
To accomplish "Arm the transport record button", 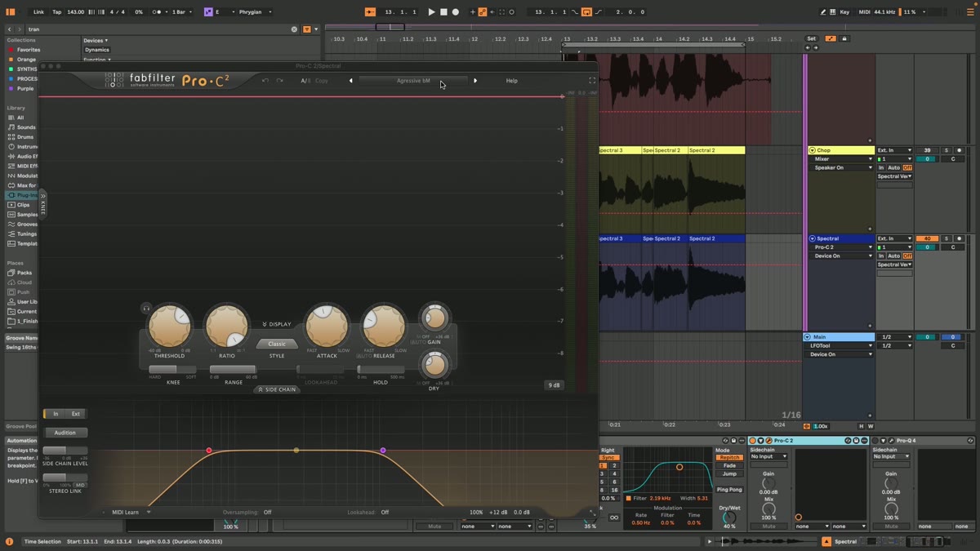I will (456, 12).
